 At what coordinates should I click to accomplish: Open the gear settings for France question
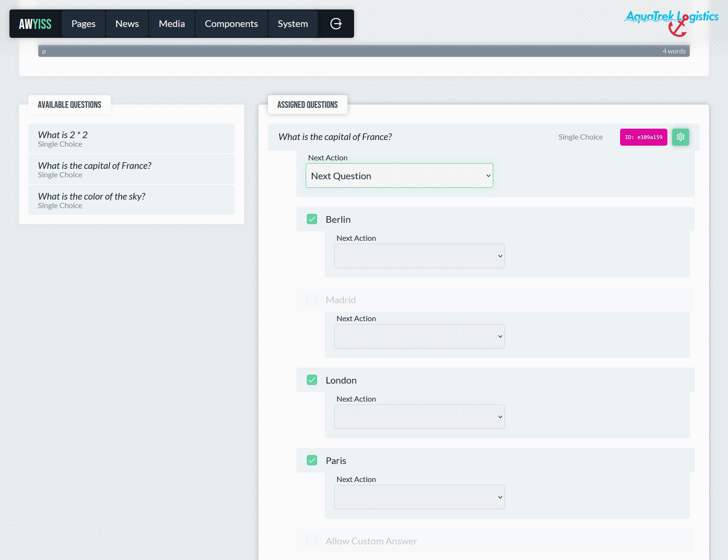pyautogui.click(x=680, y=137)
